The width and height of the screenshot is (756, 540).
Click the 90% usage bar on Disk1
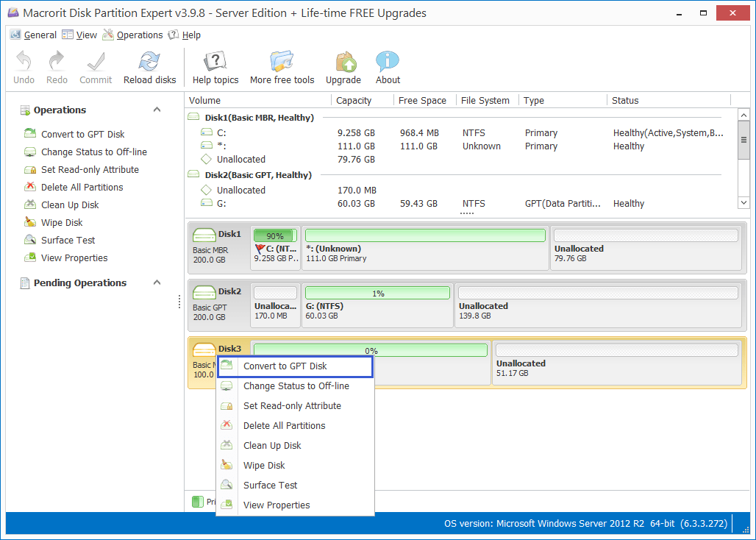(275, 235)
